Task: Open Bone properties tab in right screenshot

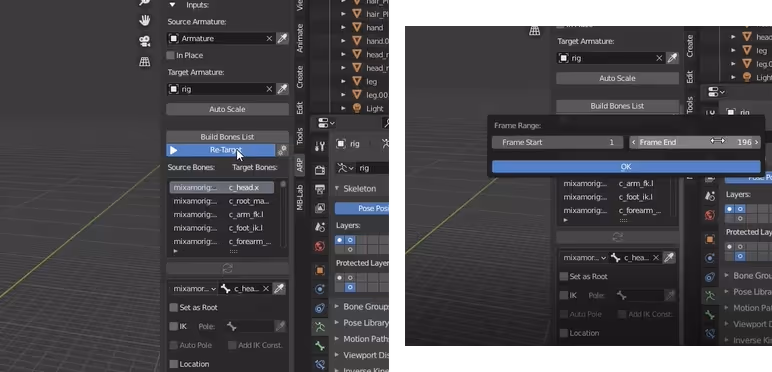Action: click(x=709, y=315)
